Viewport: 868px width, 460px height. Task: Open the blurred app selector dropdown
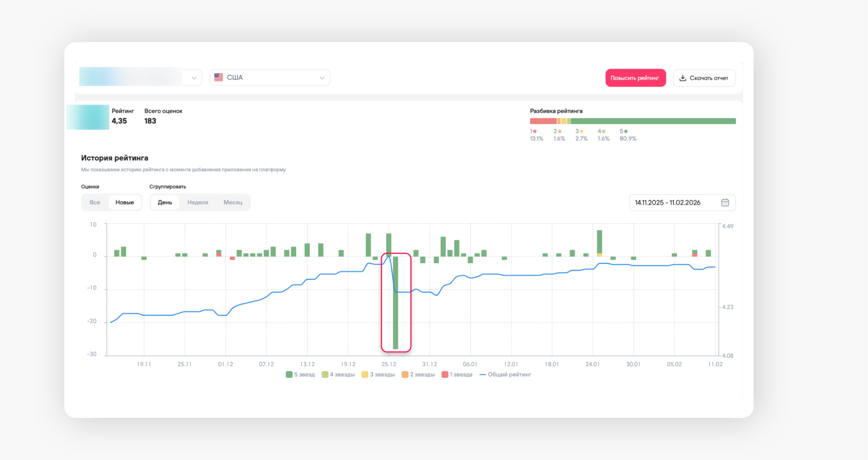[x=194, y=78]
